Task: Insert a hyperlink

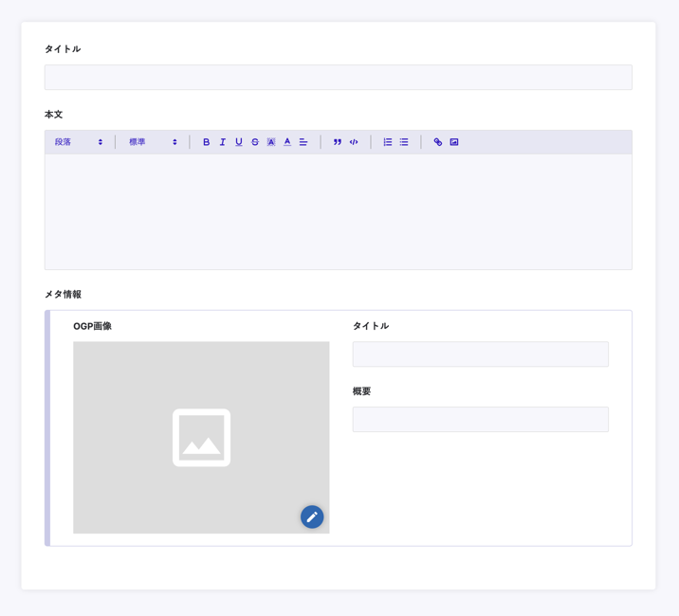Action: [437, 142]
